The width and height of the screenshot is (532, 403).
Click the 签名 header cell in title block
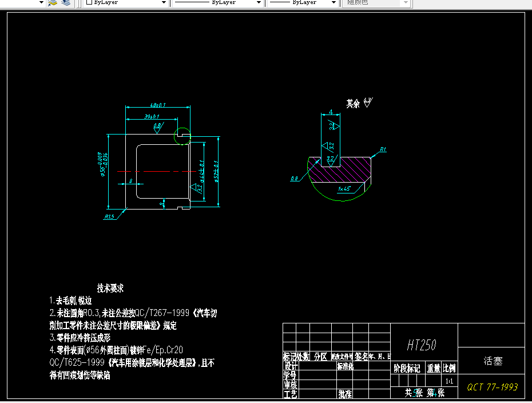tap(362, 357)
